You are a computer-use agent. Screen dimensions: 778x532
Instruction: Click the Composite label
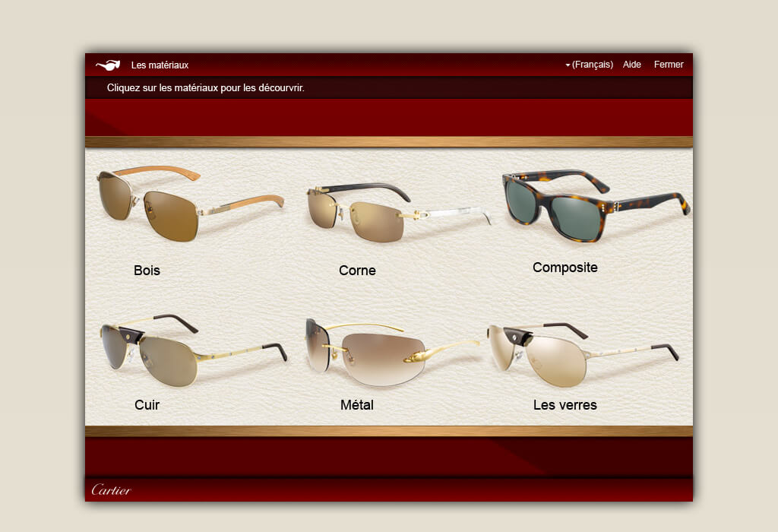pos(565,268)
